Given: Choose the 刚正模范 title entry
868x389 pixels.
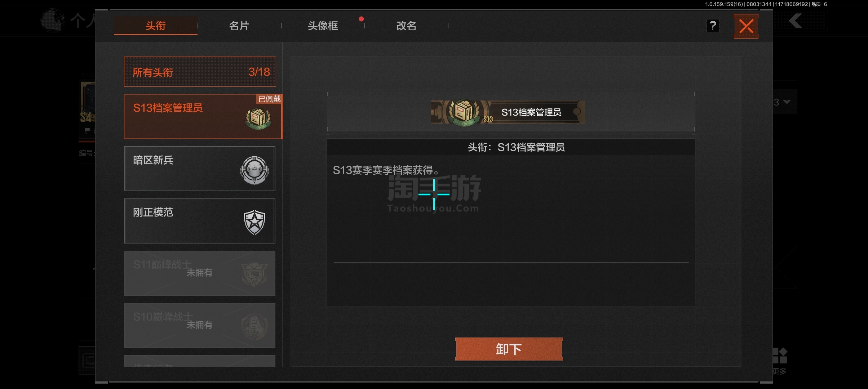Looking at the screenshot, I should 200,221.
